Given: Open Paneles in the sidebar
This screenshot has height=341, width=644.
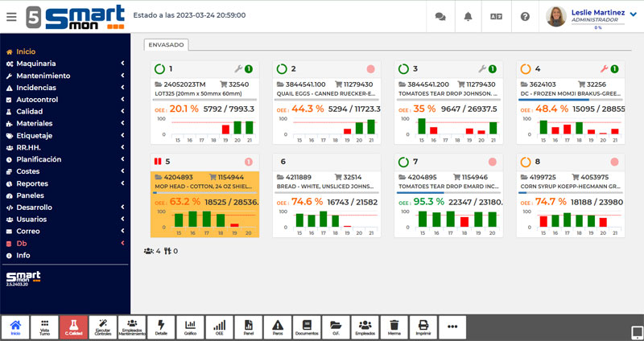Looking at the screenshot, I should (x=31, y=195).
